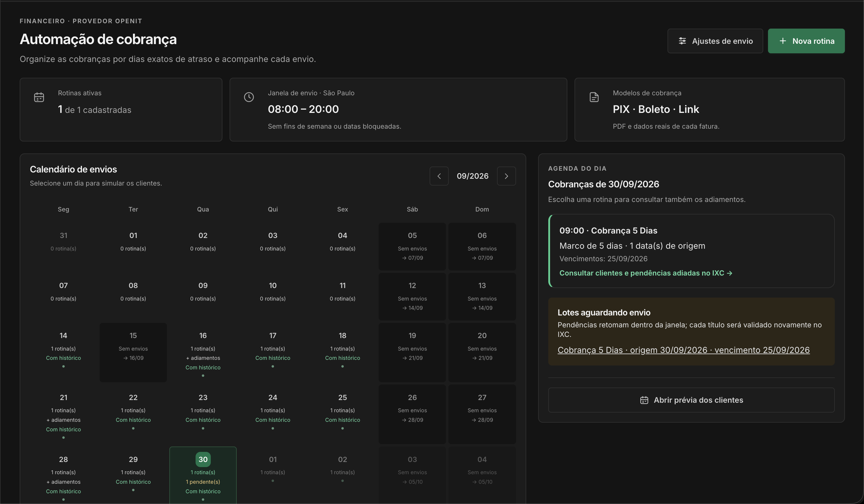Click the plus icon in Nova rotina
The image size is (864, 504).
pyautogui.click(x=783, y=41)
